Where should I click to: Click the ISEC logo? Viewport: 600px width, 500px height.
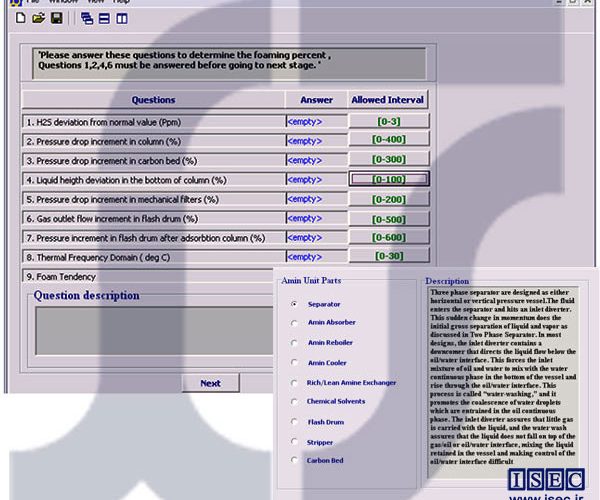546,479
